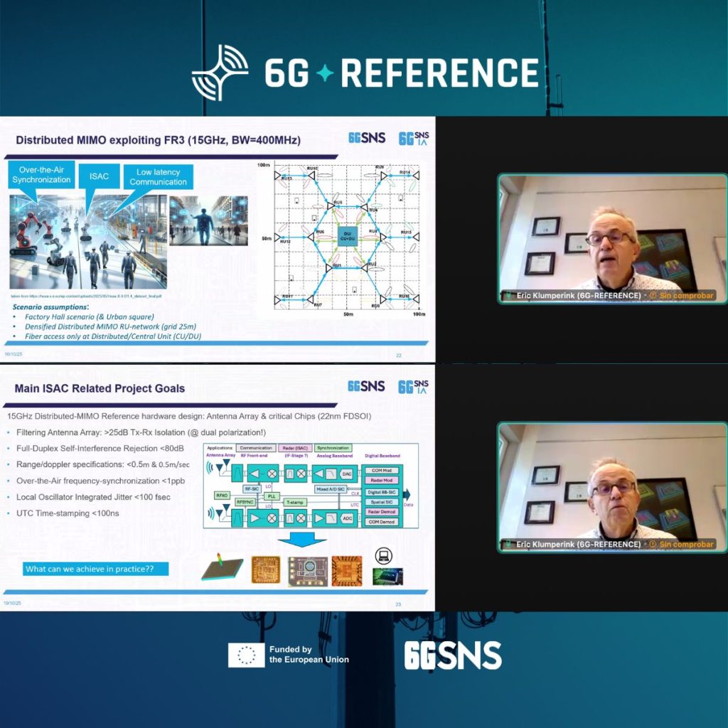
Task: Select the 'Communication' application tag
Action: (256, 448)
